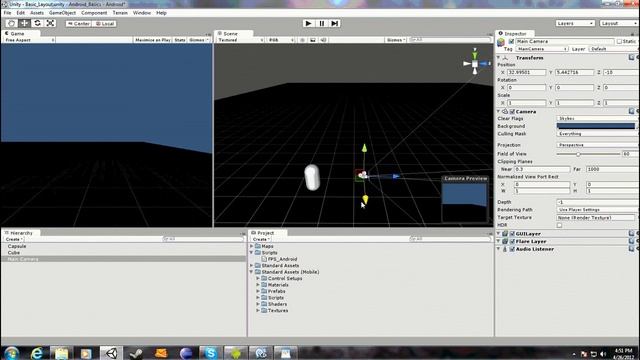Open the Unity icon in the taskbar
This screenshot has height=360, width=640.
coord(111,353)
